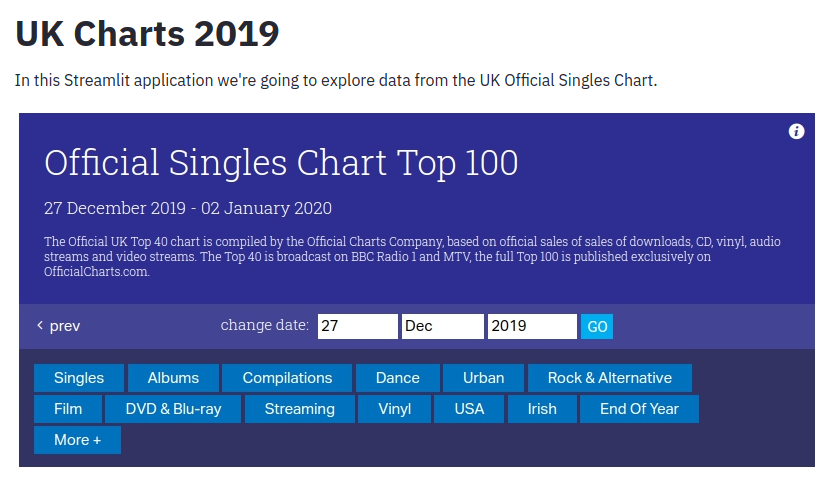Click the info icon in the chart header
This screenshot has width=821, height=485.
(x=796, y=132)
